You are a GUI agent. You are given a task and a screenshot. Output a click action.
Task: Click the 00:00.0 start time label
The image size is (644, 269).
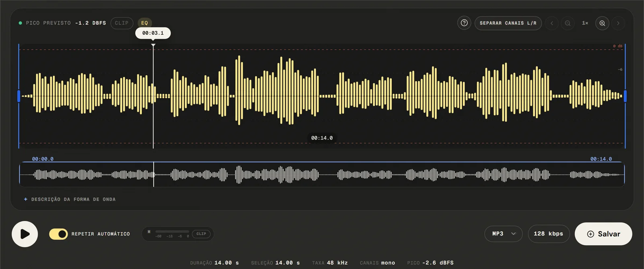click(43, 159)
